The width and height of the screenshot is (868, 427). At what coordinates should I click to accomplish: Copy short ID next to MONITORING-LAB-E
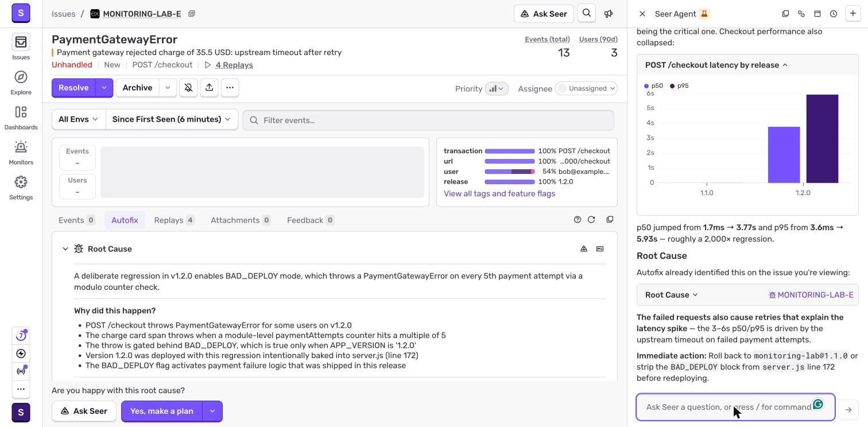pos(192,14)
